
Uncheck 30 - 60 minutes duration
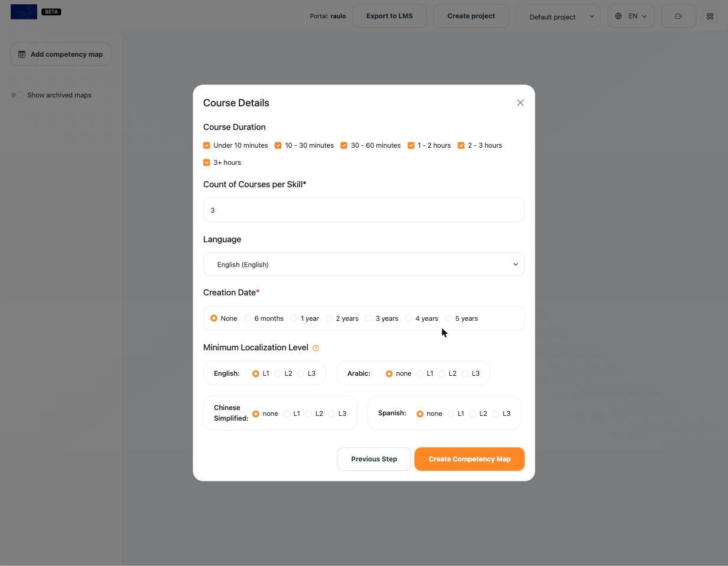(344, 145)
